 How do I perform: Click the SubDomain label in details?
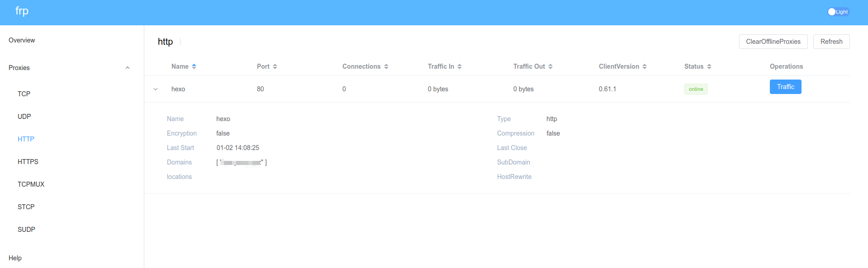tap(513, 162)
